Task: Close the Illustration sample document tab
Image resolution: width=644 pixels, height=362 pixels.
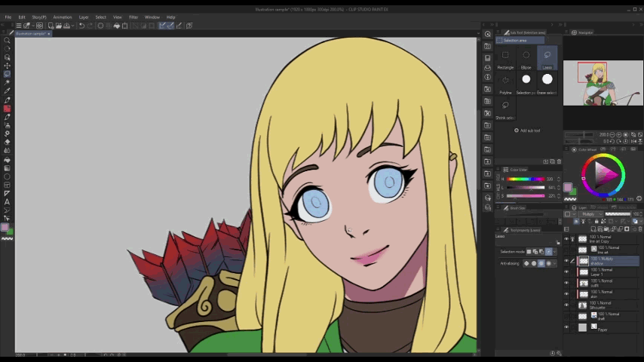Action: click(x=49, y=34)
